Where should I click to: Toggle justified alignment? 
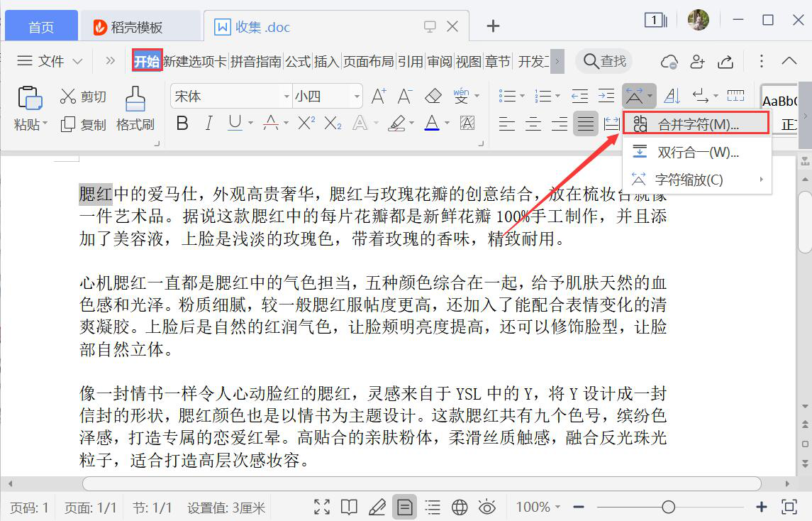(x=586, y=124)
